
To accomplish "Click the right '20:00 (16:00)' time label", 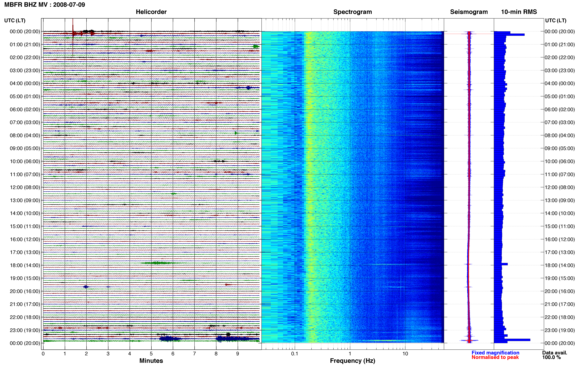I will pyautogui.click(x=560, y=291).
